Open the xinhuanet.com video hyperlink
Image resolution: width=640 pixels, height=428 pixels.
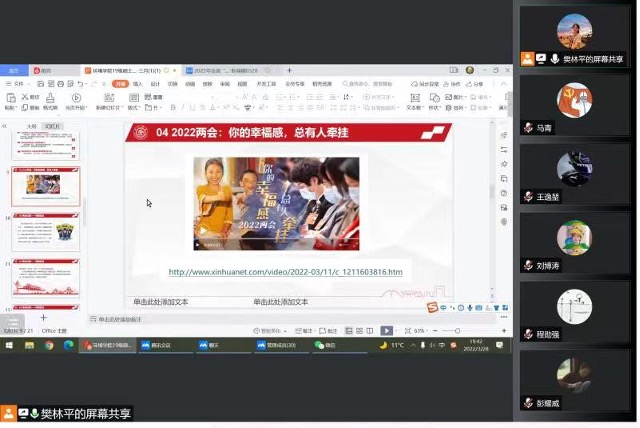[285, 272]
